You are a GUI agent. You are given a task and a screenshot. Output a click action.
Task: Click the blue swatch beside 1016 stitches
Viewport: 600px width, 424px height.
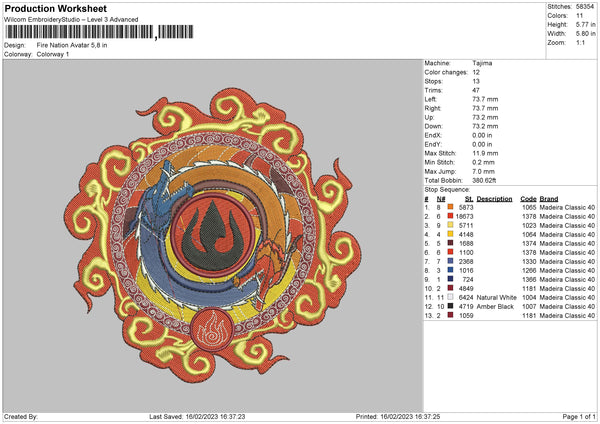click(450, 270)
